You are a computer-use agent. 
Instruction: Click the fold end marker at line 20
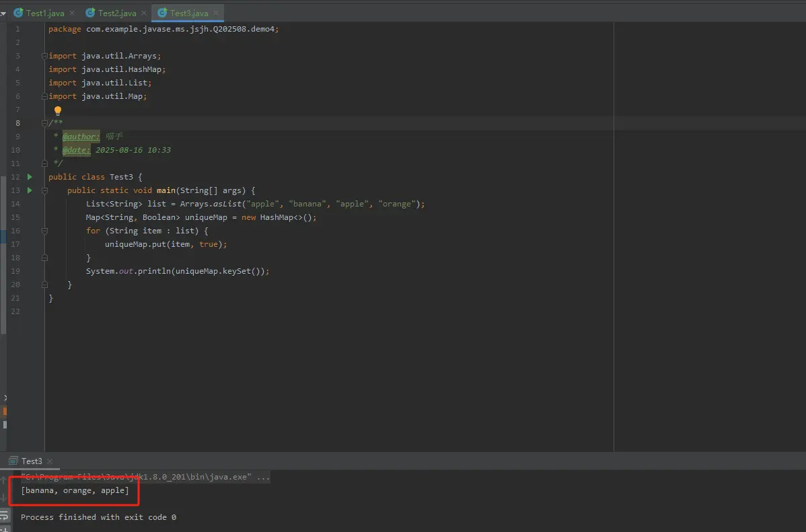[44, 284]
